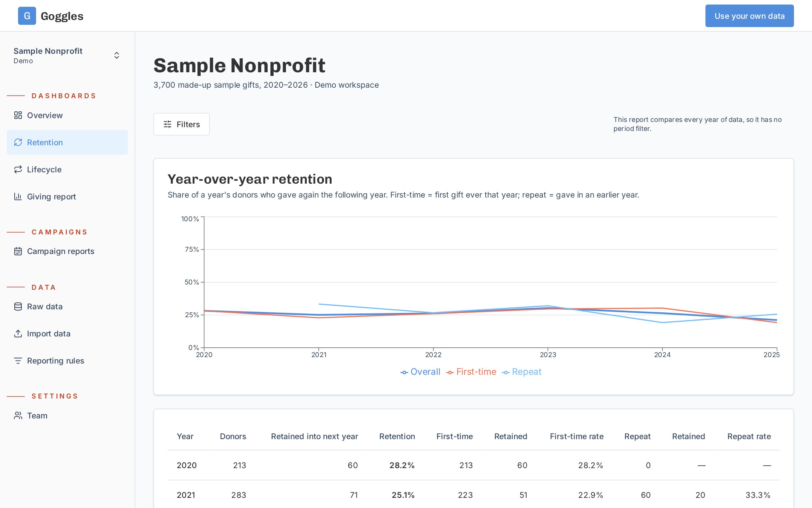Click the Lifecycle loop icon

pyautogui.click(x=18, y=169)
